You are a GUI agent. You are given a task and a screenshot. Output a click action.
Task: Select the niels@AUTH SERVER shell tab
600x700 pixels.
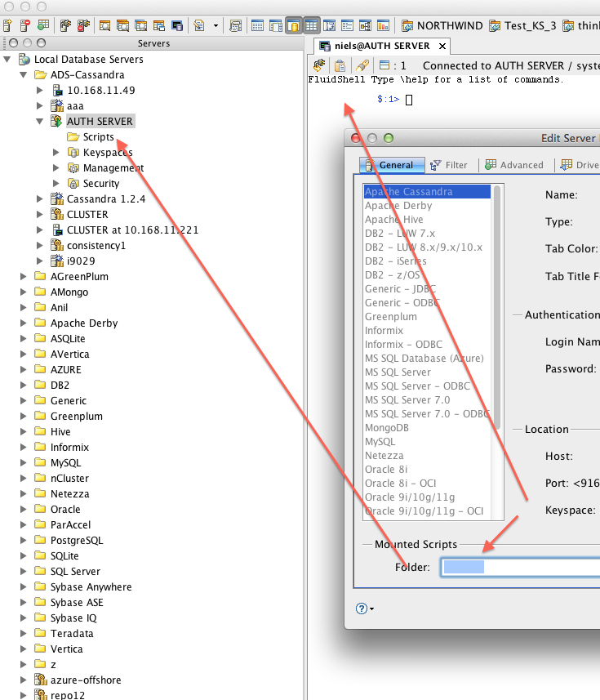381,46
